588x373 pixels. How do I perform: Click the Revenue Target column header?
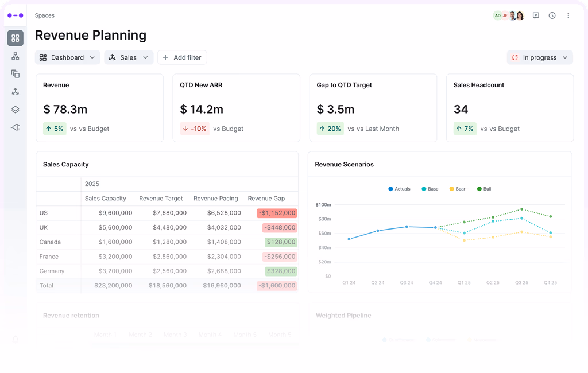161,199
